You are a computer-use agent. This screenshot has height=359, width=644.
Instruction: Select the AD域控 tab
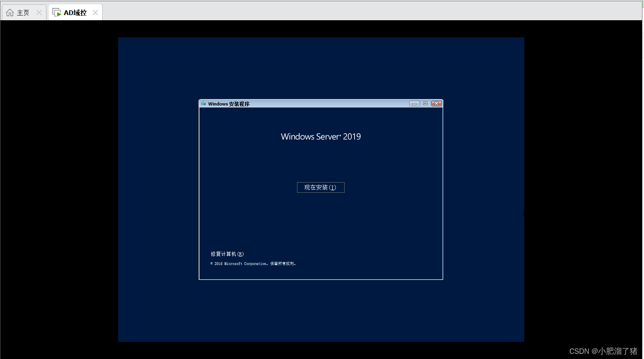click(75, 13)
